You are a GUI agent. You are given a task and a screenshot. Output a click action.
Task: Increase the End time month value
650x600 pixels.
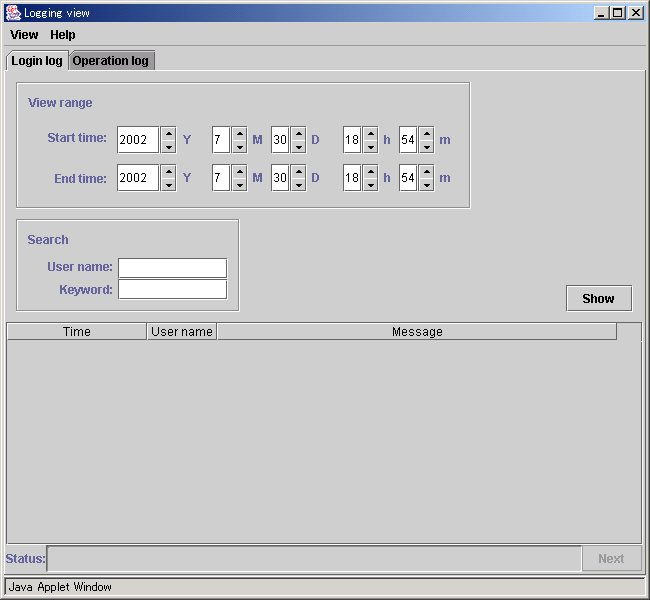pos(240,171)
